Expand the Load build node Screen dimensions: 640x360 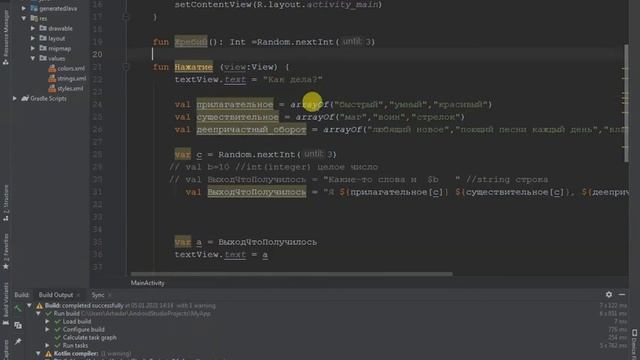coord(47,322)
